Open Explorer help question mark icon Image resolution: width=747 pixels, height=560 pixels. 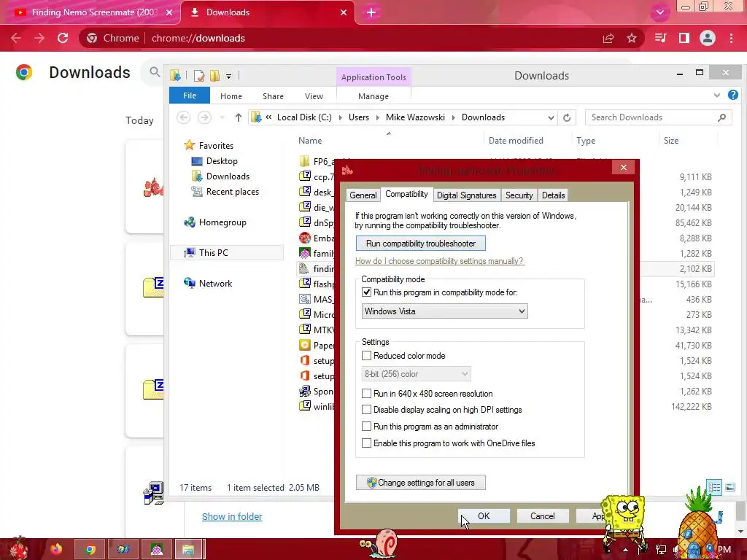pos(732,96)
